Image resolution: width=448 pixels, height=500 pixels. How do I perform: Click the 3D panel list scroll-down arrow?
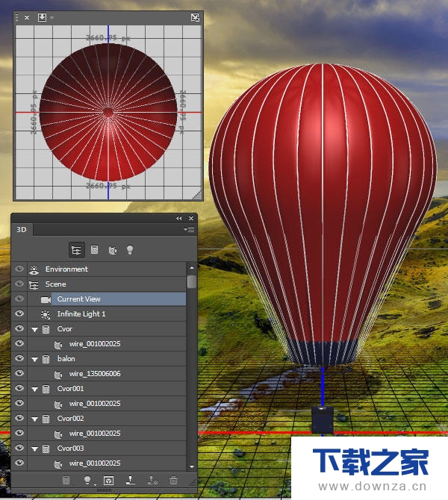pyautogui.click(x=192, y=466)
